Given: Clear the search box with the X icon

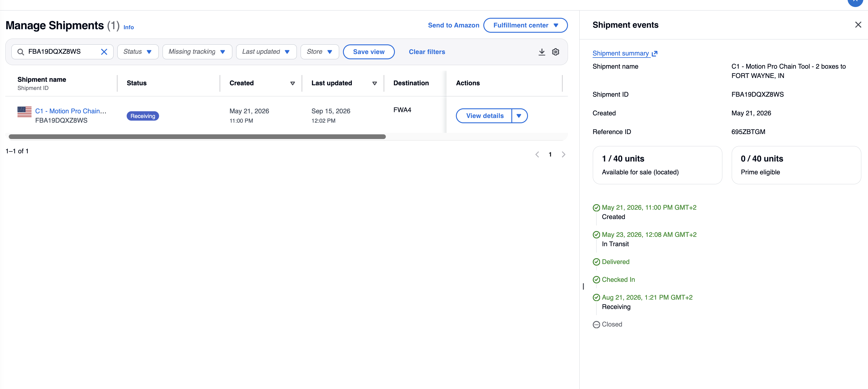Looking at the screenshot, I should point(104,52).
